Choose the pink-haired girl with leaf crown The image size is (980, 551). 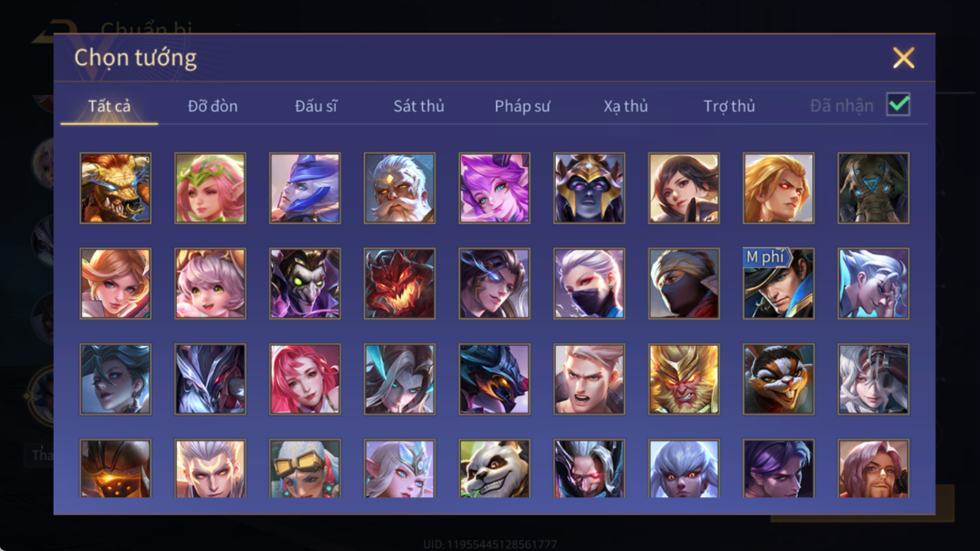coord(210,188)
